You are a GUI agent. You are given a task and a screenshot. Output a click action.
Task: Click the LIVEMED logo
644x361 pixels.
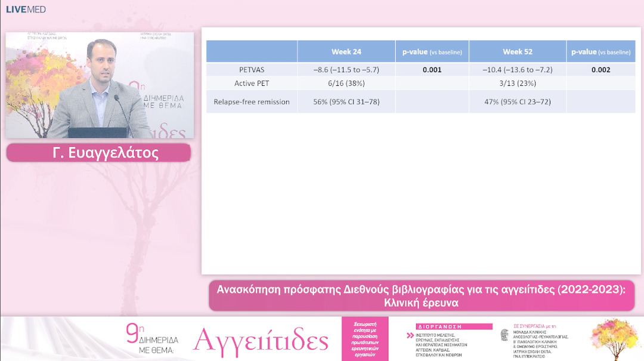tap(26, 10)
